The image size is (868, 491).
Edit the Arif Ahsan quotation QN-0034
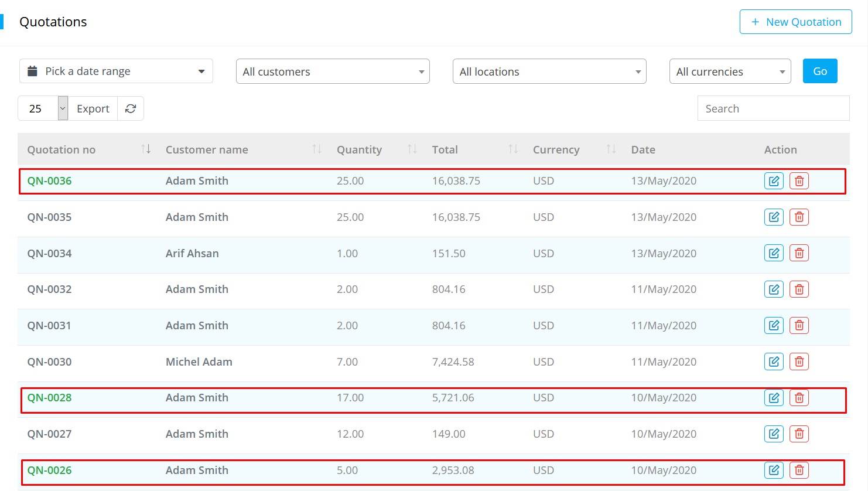[774, 253]
